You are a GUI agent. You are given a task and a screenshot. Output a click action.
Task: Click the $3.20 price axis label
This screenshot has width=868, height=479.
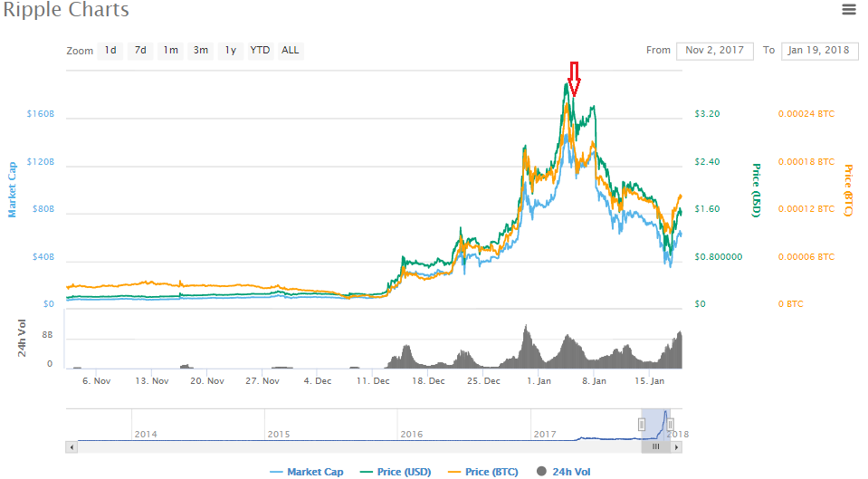pos(707,114)
